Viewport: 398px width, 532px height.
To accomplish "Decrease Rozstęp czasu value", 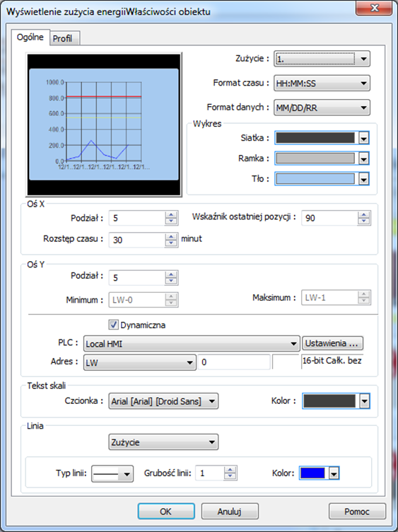I will 171,243.
